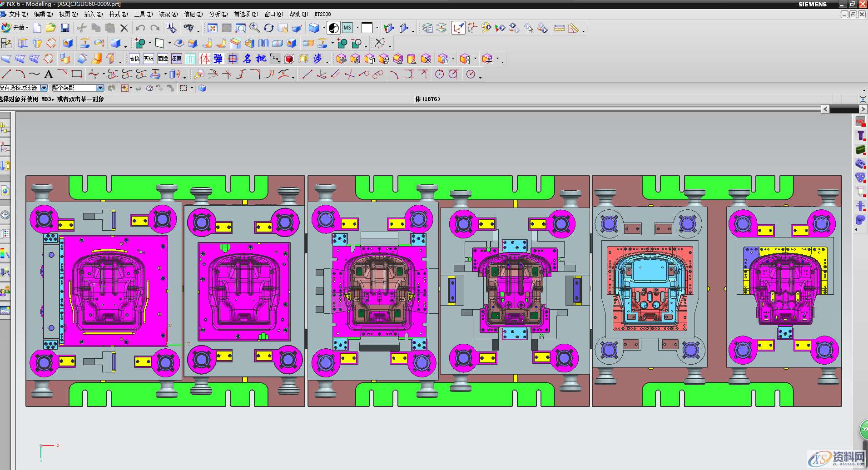Toggle the black-white shading mode button

pos(333,28)
